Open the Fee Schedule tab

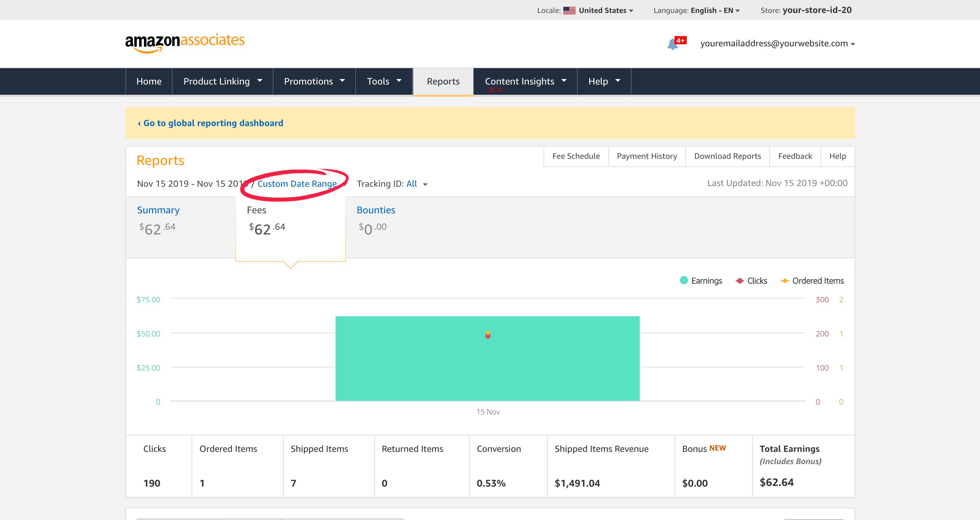[576, 156]
